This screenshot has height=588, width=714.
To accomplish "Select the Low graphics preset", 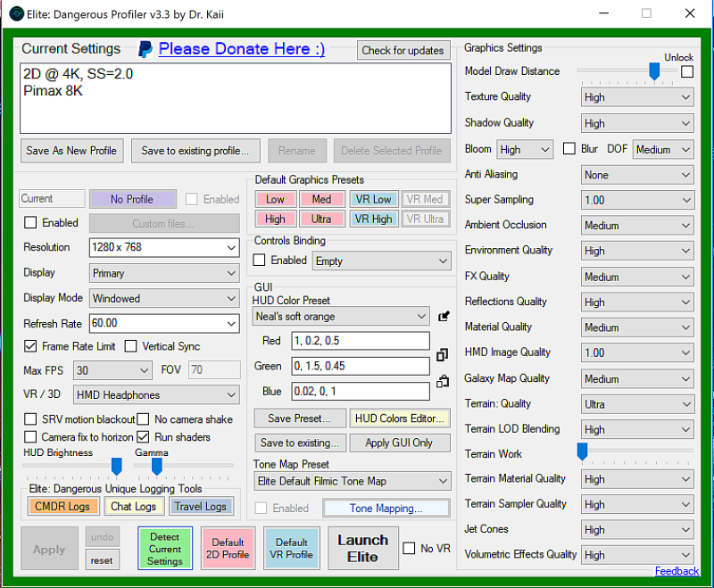I will 276,199.
